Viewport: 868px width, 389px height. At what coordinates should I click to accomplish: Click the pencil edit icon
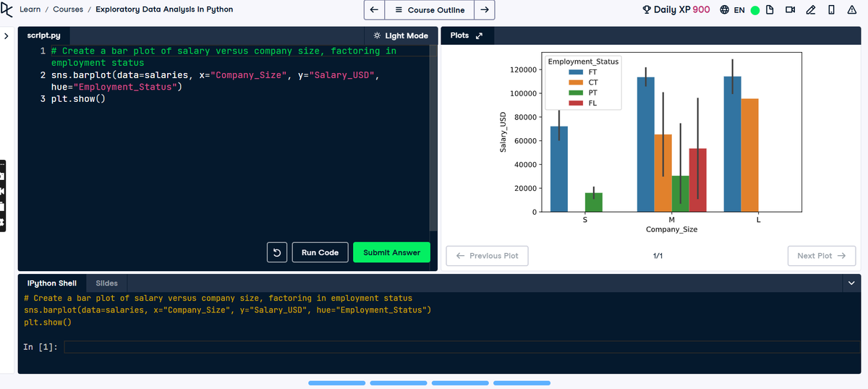[x=811, y=10]
